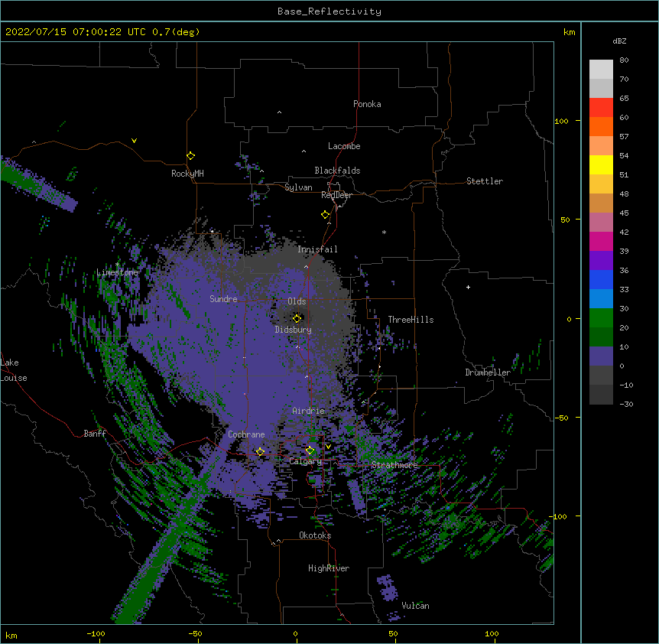Image resolution: width=659 pixels, height=644 pixels.
Task: Click the km unit label at top right
Action: point(570,32)
